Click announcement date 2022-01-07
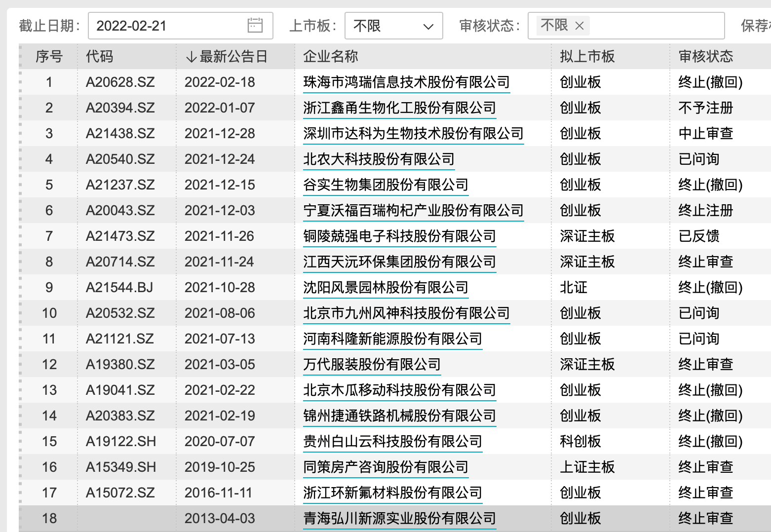This screenshot has width=771, height=532. tap(220, 108)
